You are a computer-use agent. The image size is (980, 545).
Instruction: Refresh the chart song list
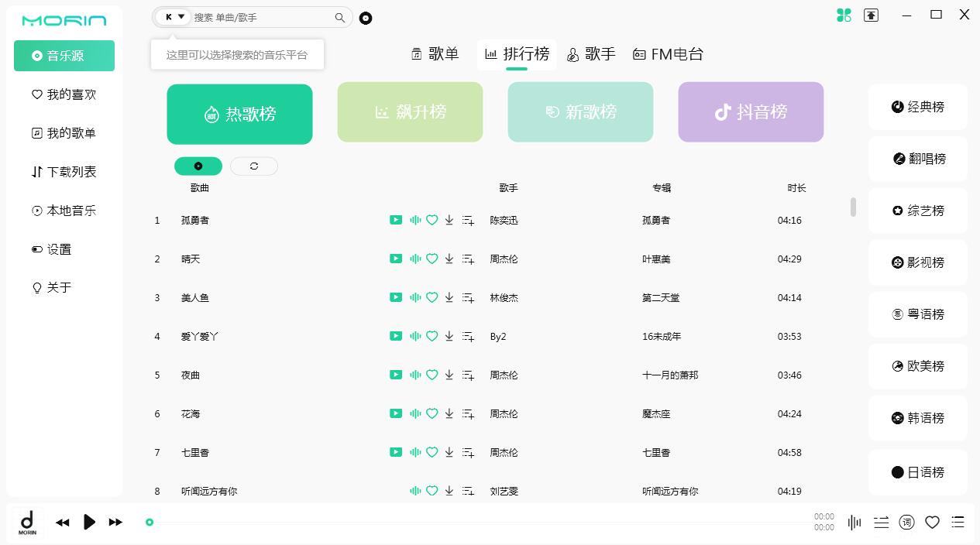(x=254, y=166)
